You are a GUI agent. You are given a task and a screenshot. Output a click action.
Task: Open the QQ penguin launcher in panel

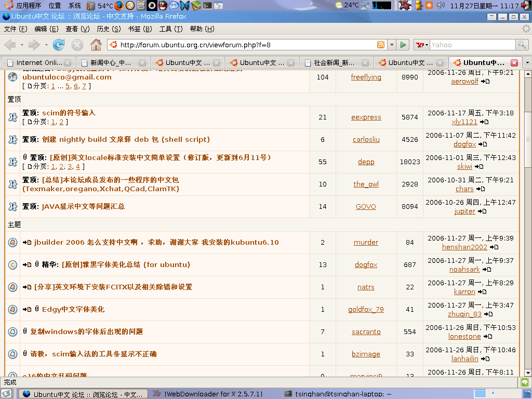[163, 5]
